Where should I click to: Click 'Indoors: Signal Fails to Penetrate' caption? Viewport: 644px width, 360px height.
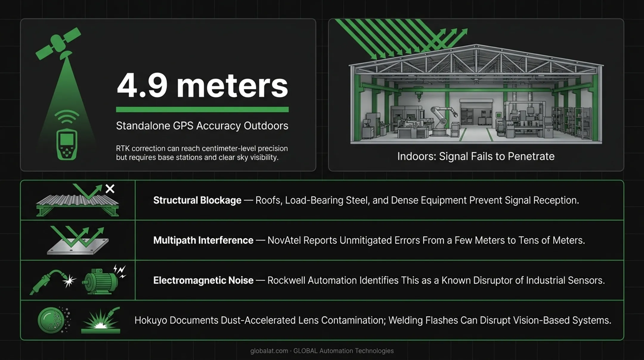pyautogui.click(x=476, y=156)
